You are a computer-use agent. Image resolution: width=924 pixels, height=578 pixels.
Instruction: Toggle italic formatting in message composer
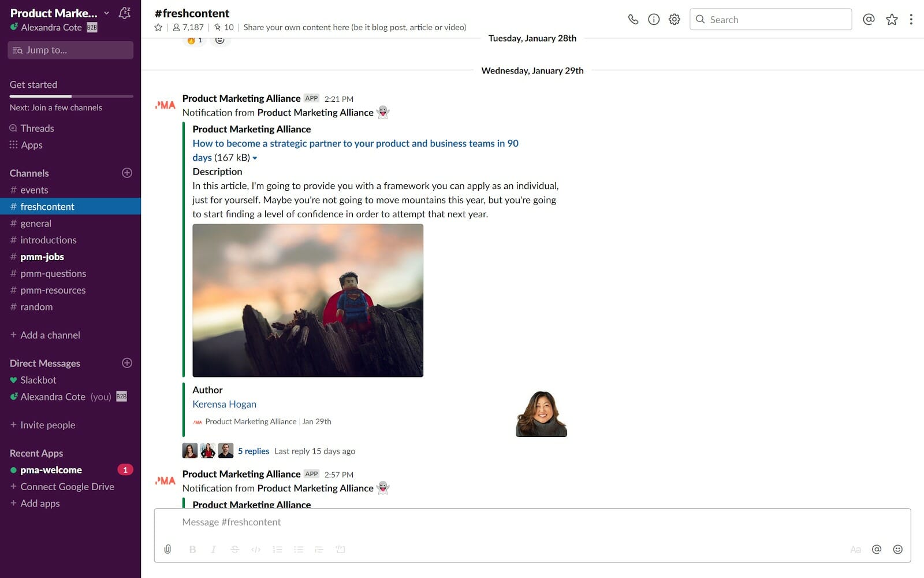[213, 549]
